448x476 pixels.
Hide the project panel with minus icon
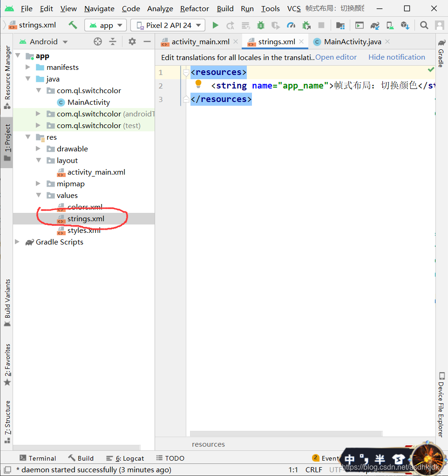pos(147,41)
